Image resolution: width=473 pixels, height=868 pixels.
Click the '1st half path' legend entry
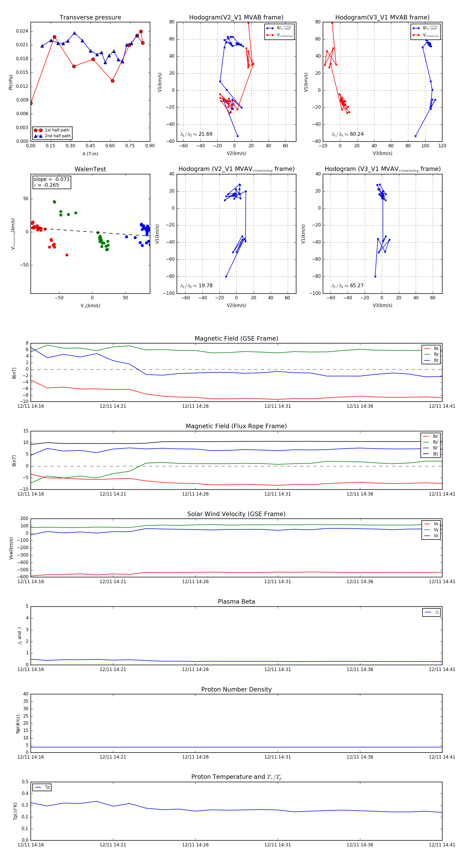(x=52, y=130)
